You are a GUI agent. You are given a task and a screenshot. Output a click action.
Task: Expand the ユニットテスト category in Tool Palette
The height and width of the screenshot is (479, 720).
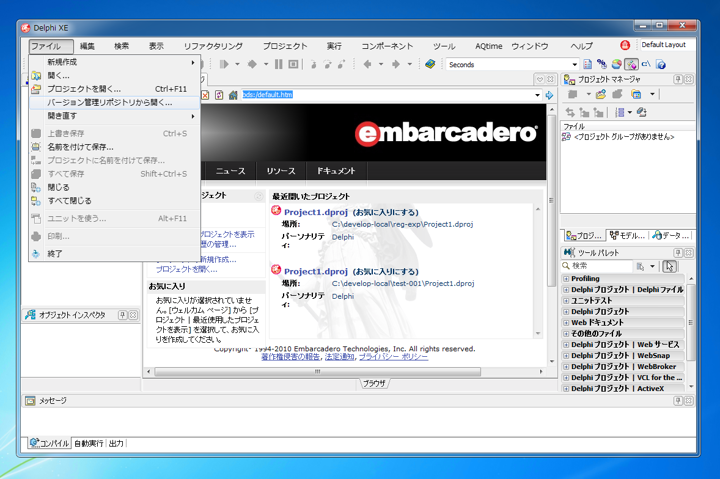pos(566,301)
